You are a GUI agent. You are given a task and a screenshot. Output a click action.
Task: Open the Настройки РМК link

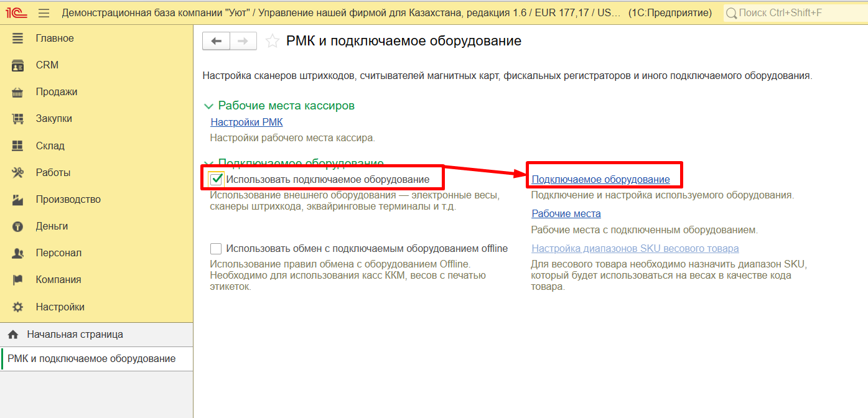coord(246,123)
